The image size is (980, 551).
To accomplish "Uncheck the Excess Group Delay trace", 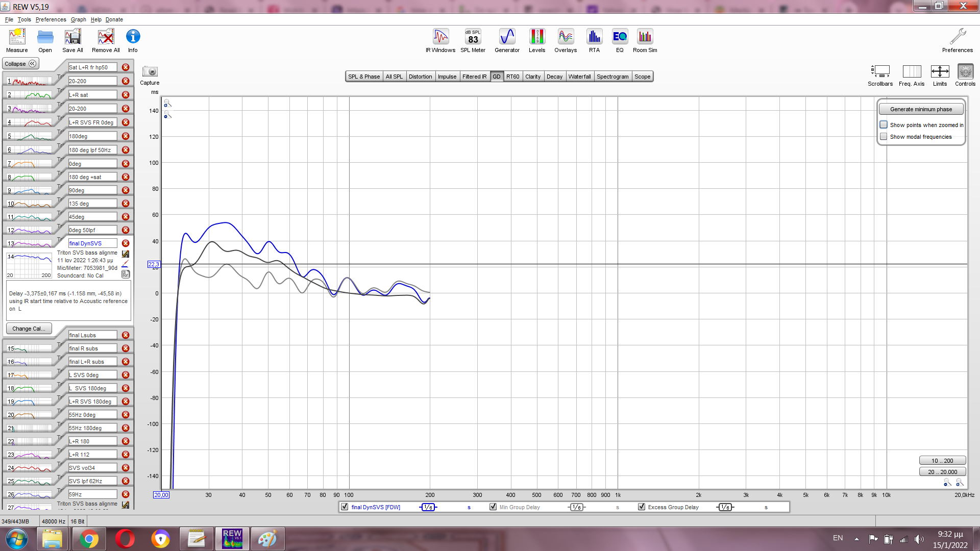I will [642, 507].
